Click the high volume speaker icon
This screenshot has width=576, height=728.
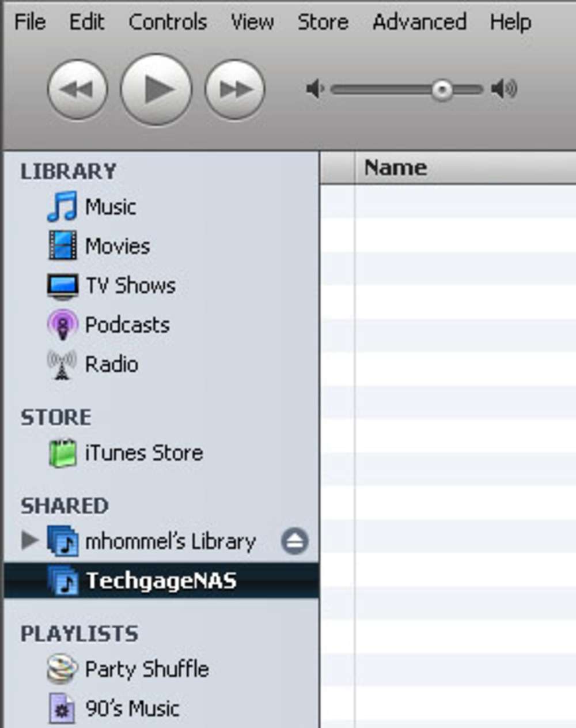(x=504, y=89)
